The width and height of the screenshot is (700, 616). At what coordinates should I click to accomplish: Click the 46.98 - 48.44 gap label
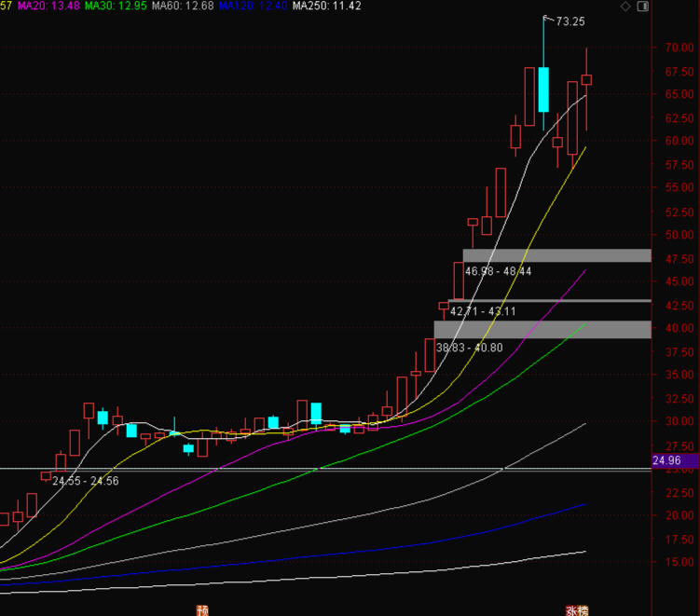[499, 271]
